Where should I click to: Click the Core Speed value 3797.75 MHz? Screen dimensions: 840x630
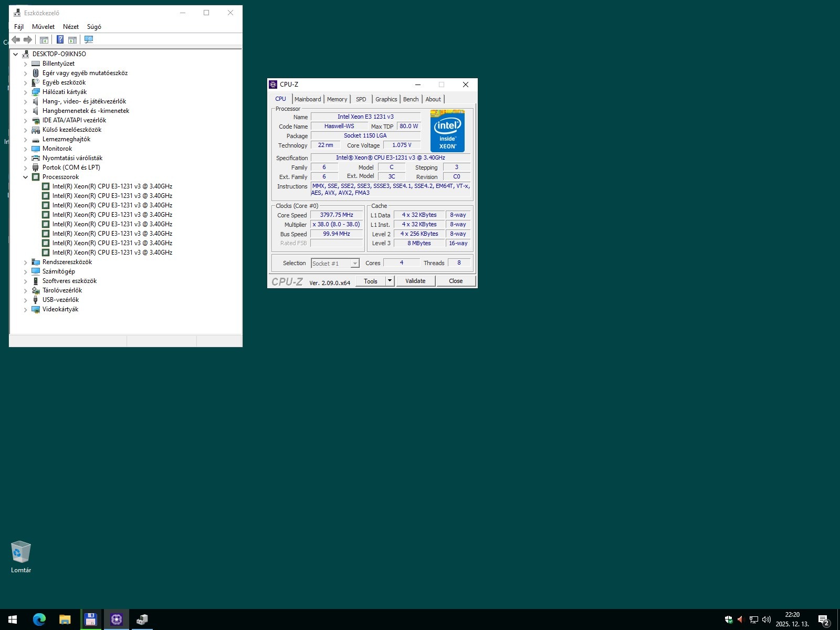click(337, 215)
